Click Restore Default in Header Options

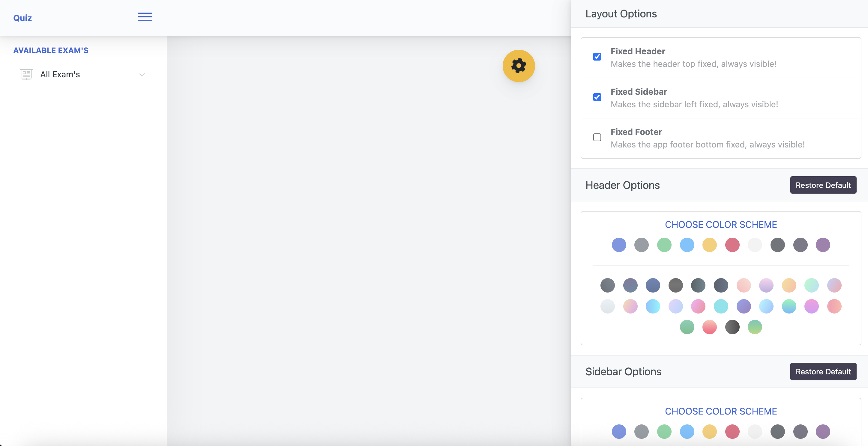tap(823, 185)
